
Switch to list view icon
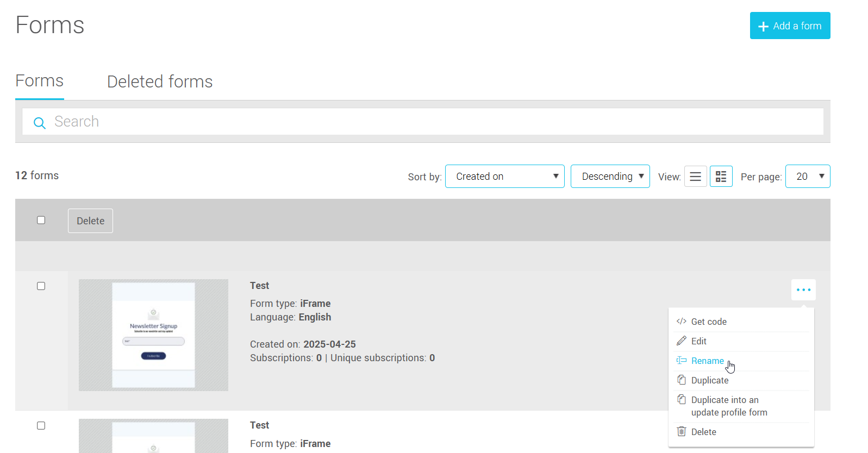(695, 177)
